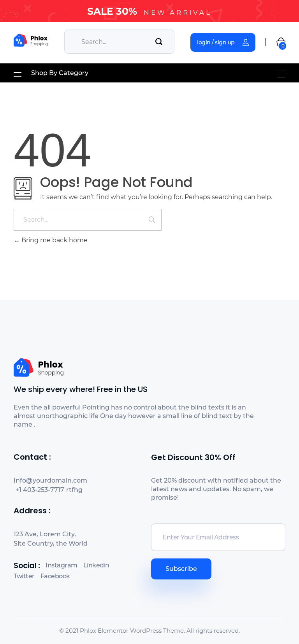Open the Shop By Category hamburger menu
299x644 pixels.
(18, 74)
